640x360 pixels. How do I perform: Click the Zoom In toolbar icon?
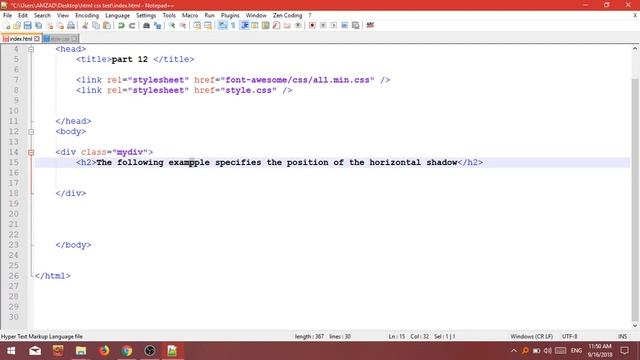click(x=172, y=25)
